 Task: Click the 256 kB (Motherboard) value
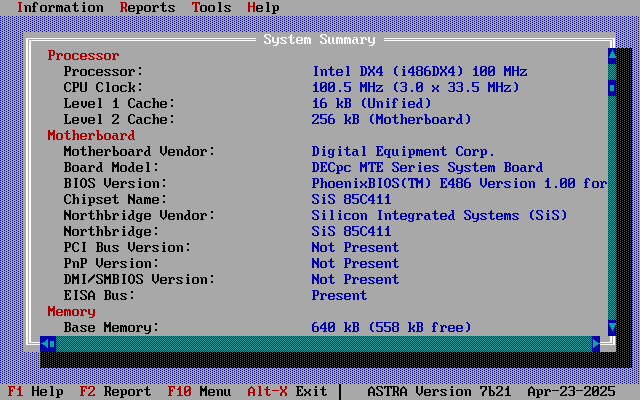391,119
